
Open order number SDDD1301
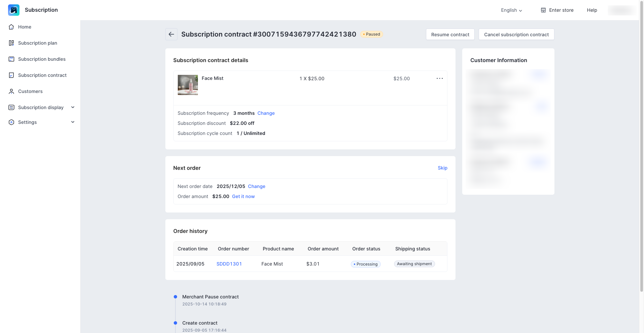[229, 264]
